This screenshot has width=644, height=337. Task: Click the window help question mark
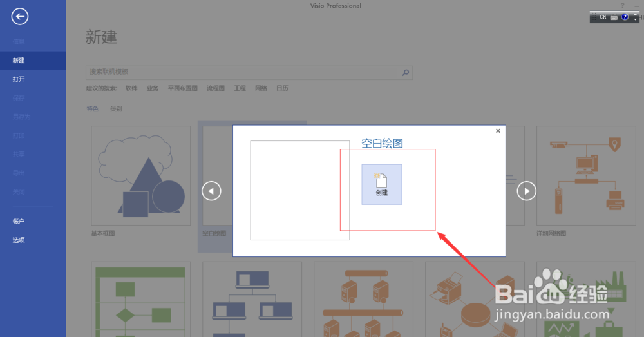pyautogui.click(x=623, y=5)
